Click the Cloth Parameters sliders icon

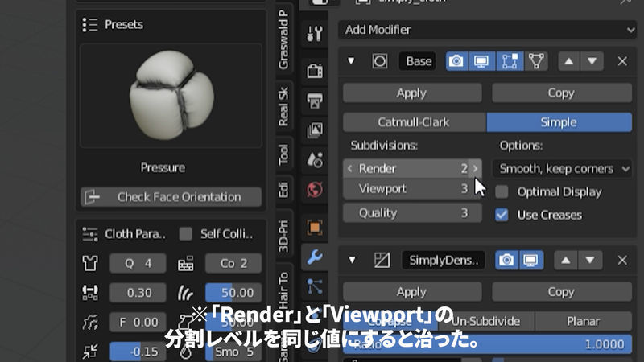tap(90, 234)
